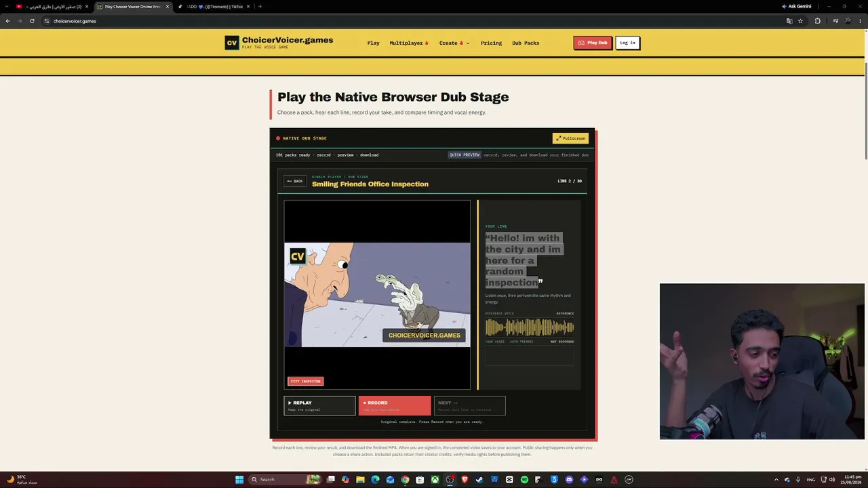Viewport: 868px width, 488px height.
Task: Go Back from the dub stage
Action: point(295,181)
